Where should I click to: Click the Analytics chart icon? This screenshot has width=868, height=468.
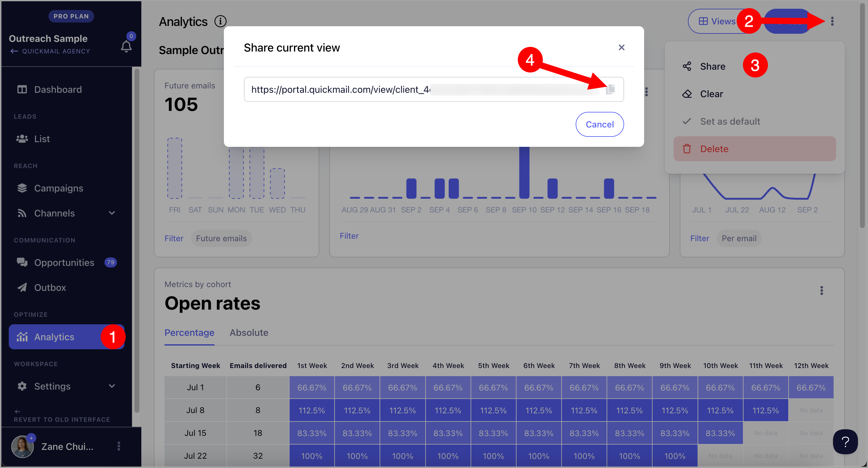(22, 337)
